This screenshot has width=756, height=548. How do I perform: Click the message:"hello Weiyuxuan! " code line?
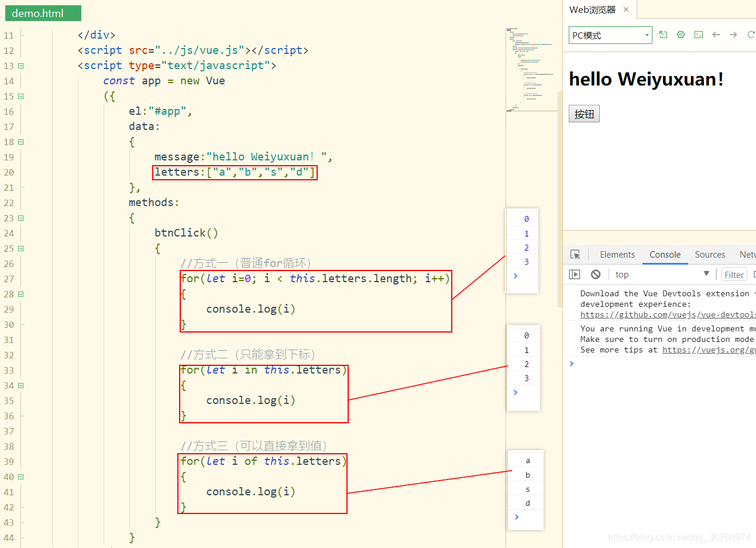click(243, 157)
